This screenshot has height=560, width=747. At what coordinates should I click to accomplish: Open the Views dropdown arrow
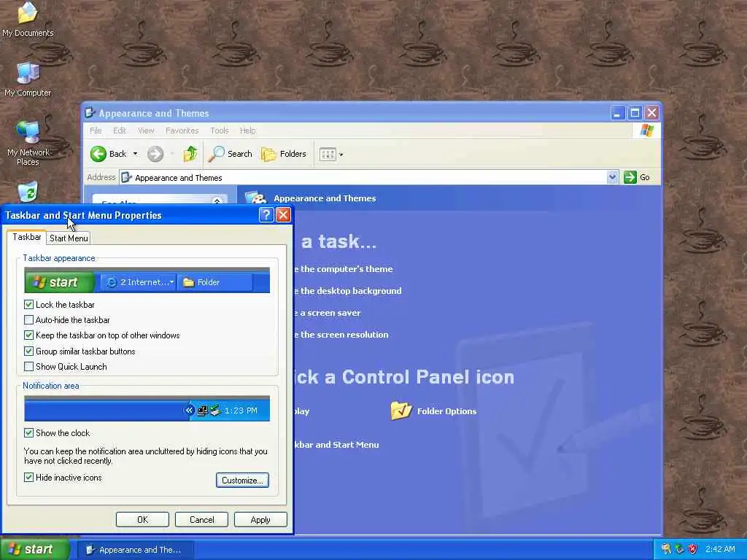pyautogui.click(x=341, y=155)
